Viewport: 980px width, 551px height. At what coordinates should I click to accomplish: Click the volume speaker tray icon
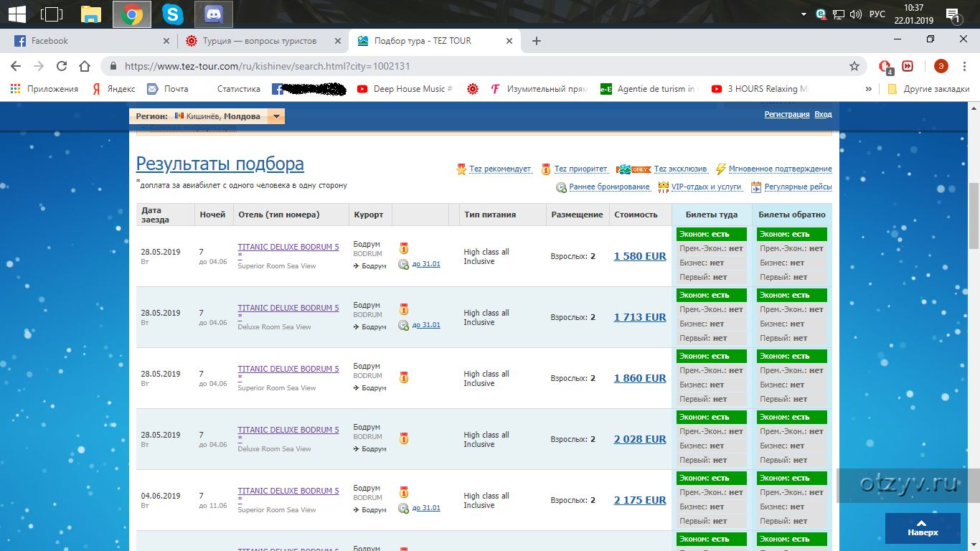click(855, 14)
